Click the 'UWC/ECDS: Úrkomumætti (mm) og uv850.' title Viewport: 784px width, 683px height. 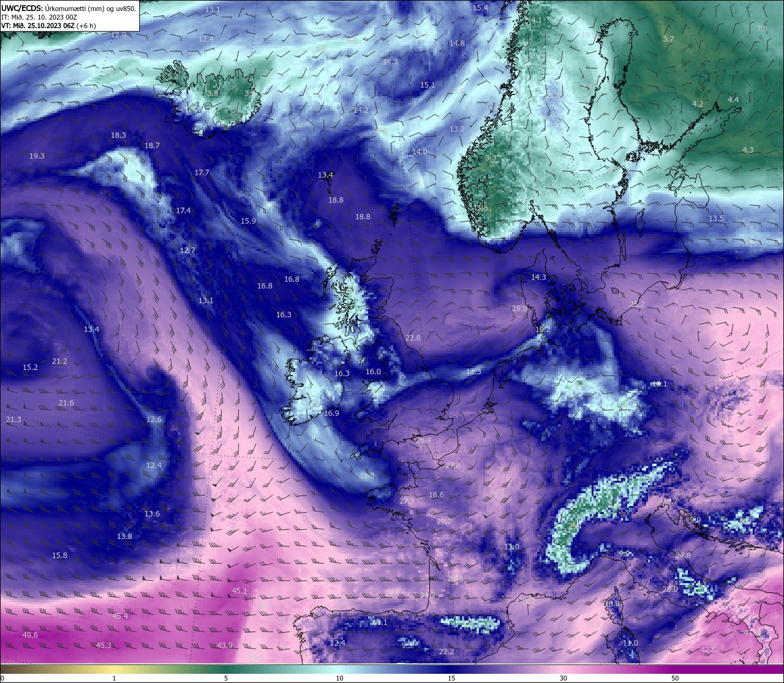pos(69,8)
